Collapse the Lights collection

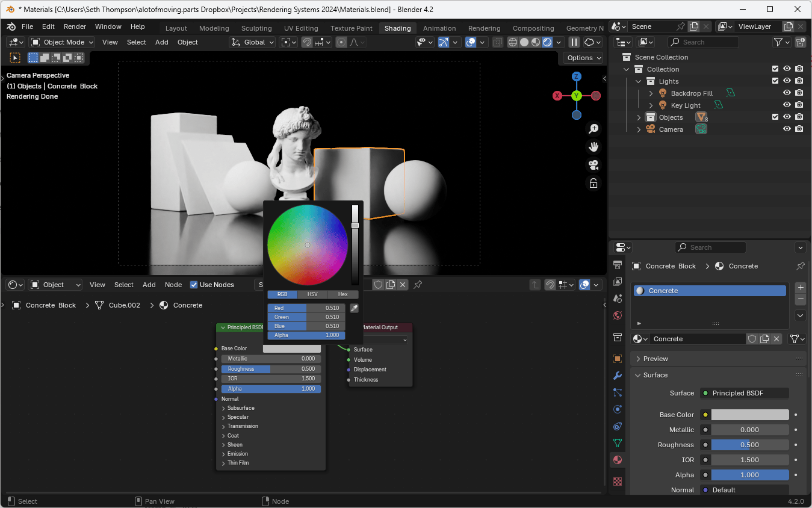pyautogui.click(x=639, y=81)
